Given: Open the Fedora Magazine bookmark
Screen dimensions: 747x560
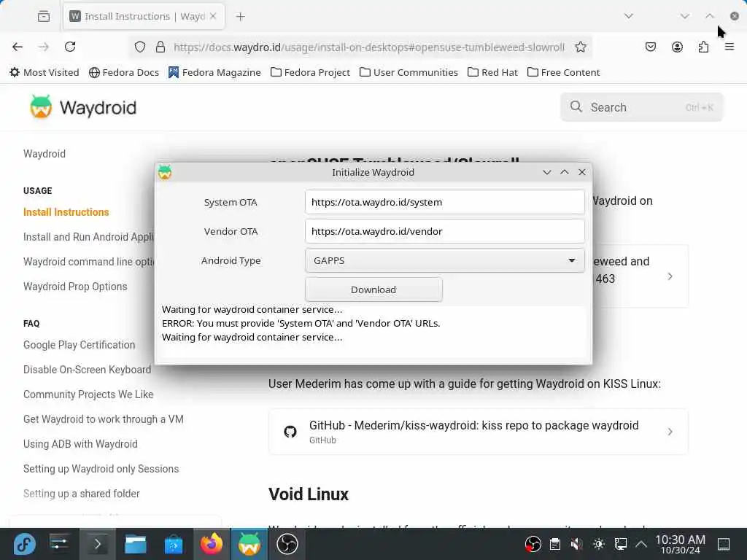Looking at the screenshot, I should point(214,72).
